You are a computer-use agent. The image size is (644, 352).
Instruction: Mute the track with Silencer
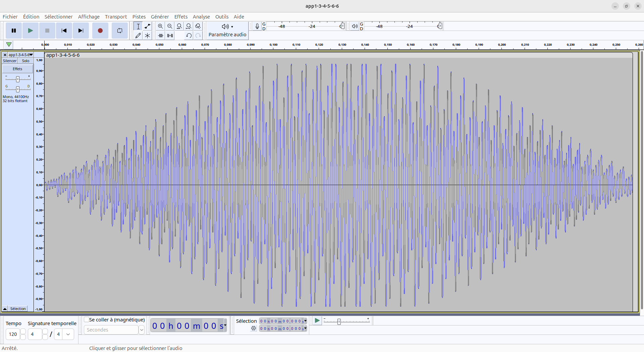click(10, 61)
